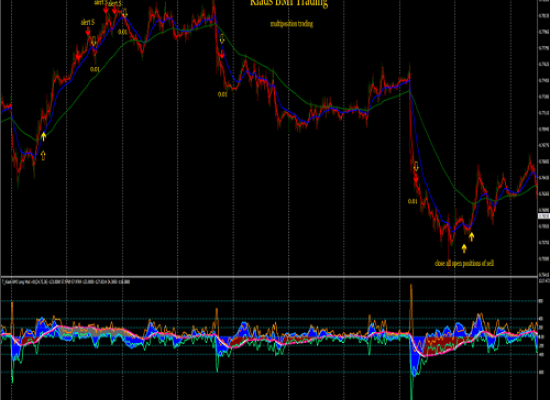This screenshot has height=400, width=550.
Task: Click hollow down arrow at the first price peak
Action: tap(125, 13)
